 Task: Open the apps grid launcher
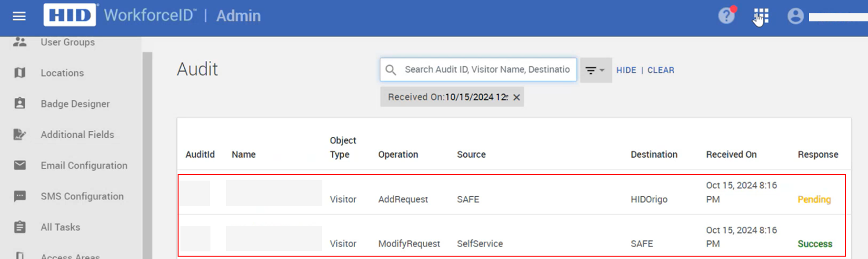[x=761, y=16]
